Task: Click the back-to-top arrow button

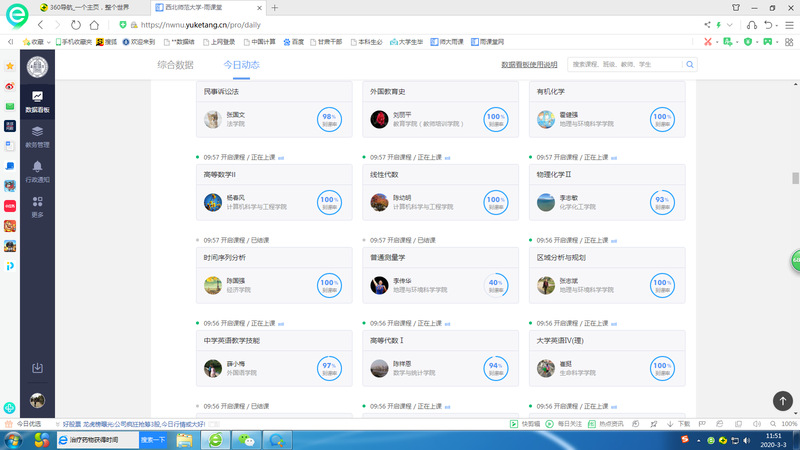Action: (783, 401)
